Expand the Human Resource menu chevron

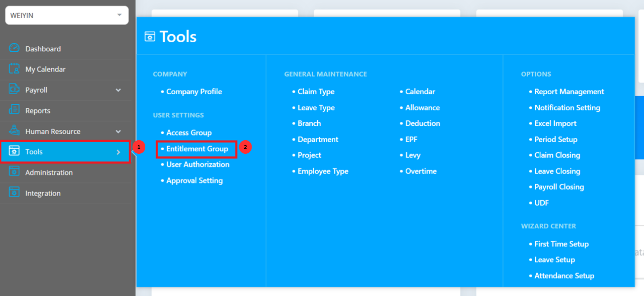coord(118,132)
